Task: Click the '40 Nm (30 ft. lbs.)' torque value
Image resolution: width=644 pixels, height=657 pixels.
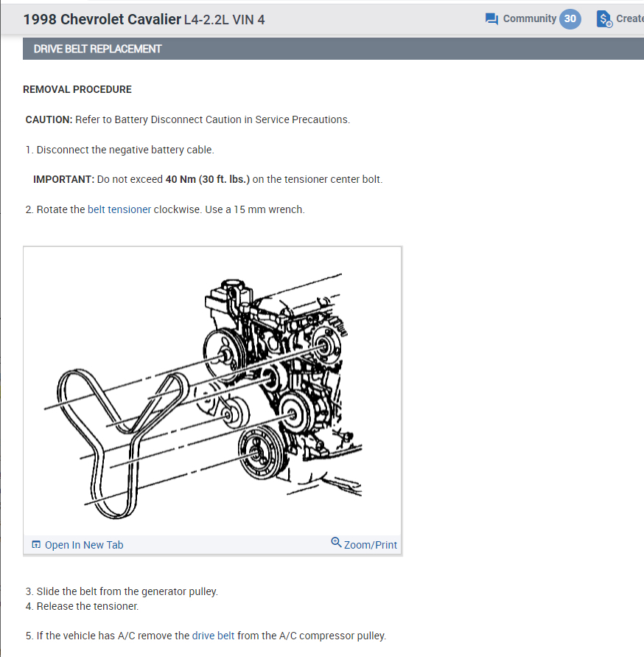Action: [x=208, y=179]
